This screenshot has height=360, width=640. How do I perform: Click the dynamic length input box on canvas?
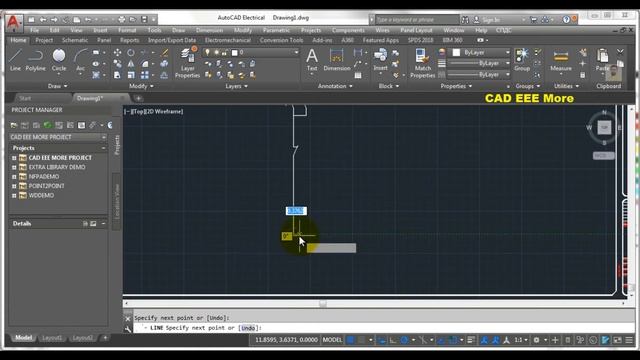tap(296, 211)
